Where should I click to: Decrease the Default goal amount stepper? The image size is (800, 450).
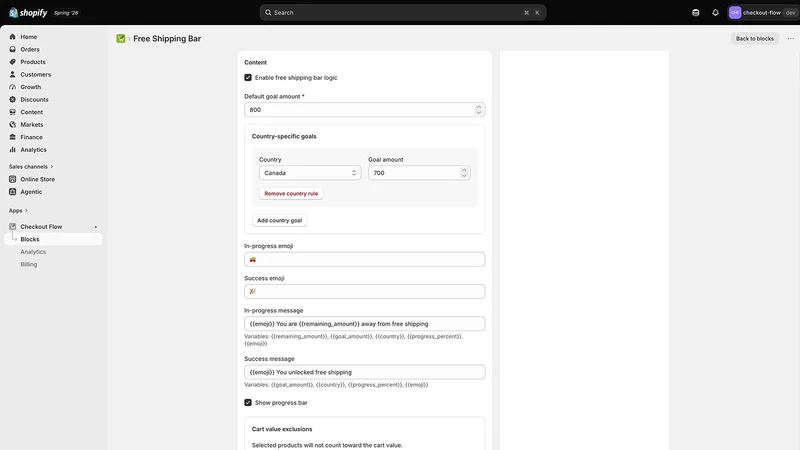point(479,113)
